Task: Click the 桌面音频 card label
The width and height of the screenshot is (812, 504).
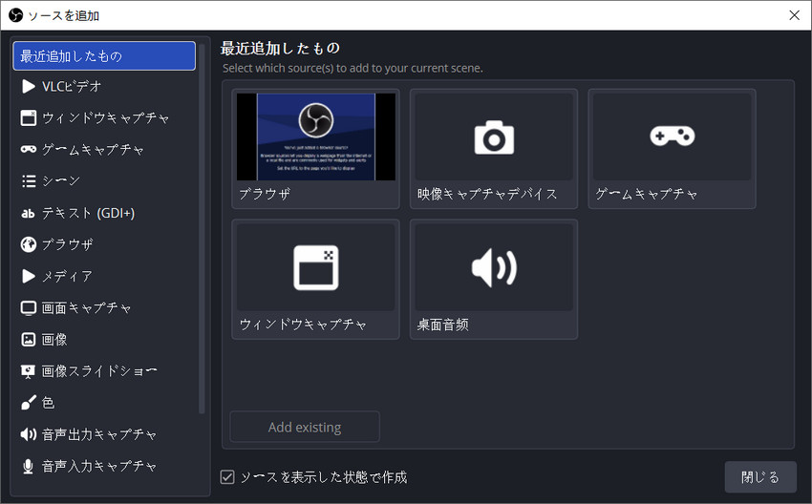Action: 442,325
